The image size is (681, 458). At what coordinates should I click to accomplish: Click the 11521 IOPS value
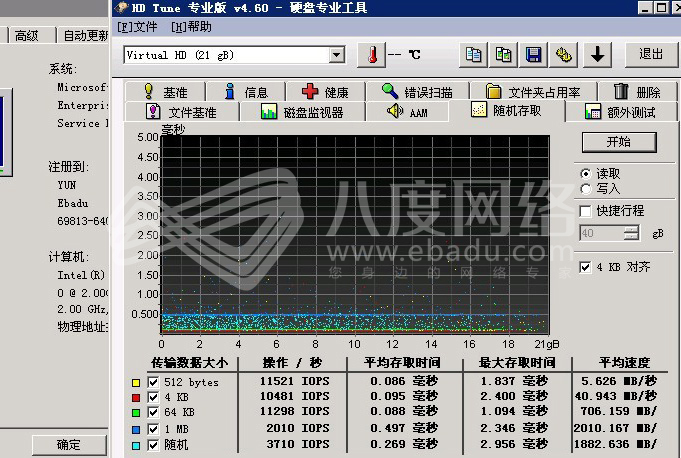coord(294,382)
